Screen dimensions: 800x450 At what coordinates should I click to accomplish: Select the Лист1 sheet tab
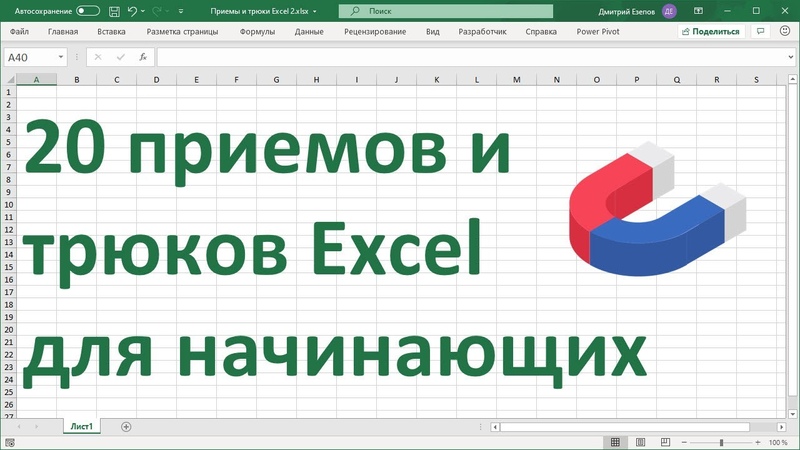(82, 427)
